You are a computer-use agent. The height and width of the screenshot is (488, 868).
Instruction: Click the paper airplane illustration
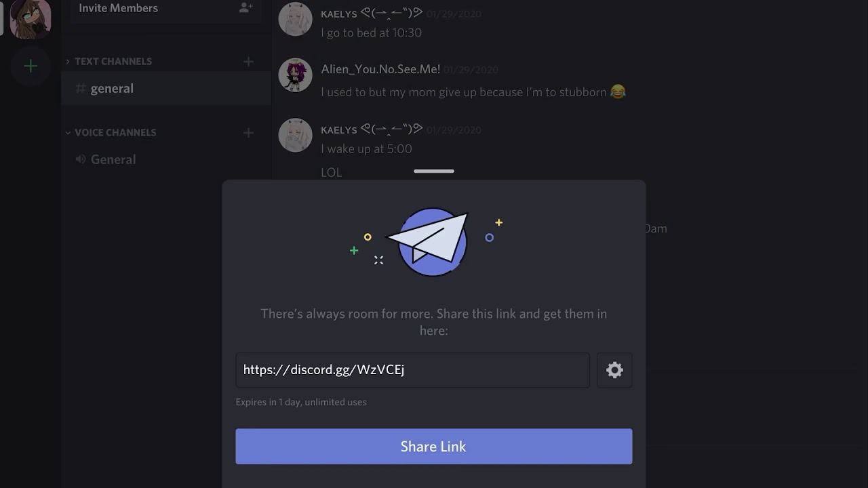click(428, 241)
